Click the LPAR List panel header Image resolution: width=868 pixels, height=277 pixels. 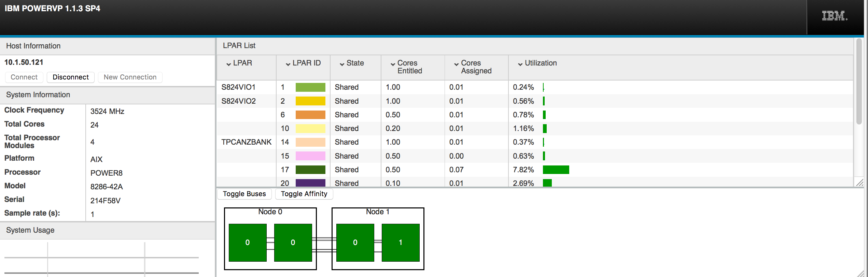535,46
